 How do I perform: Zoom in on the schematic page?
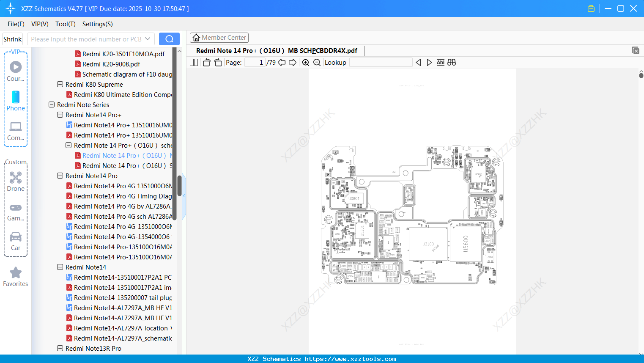pos(306,63)
